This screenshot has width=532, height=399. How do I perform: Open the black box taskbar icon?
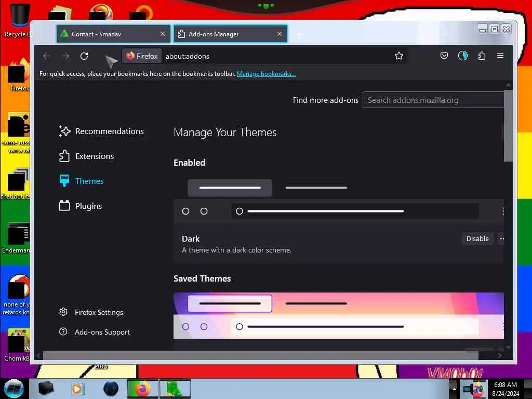coord(46,389)
